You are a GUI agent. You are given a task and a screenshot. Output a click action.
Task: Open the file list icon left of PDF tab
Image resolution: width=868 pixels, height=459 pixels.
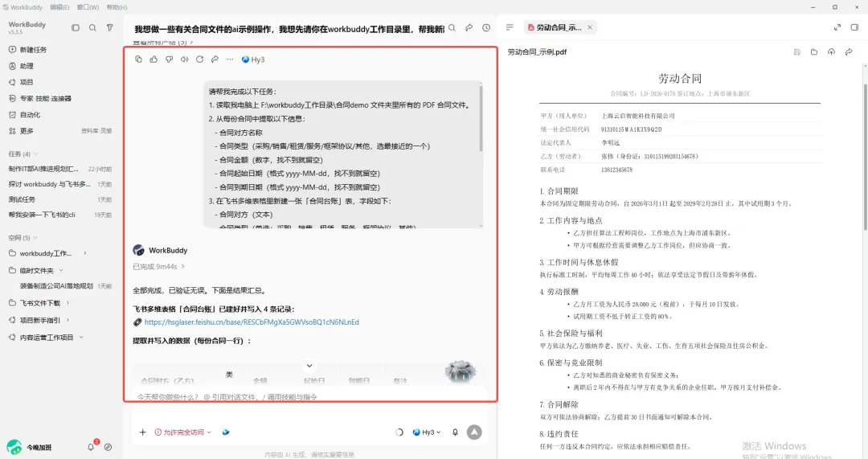[x=510, y=27]
